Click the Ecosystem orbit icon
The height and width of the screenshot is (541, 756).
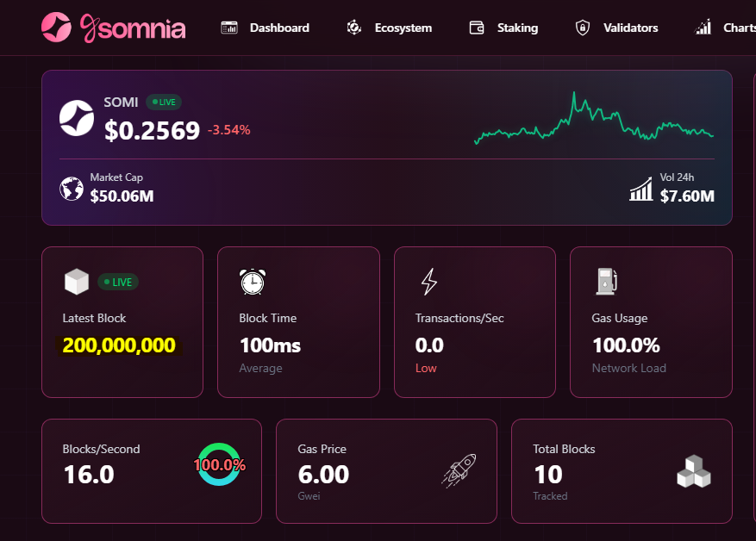[354, 28]
